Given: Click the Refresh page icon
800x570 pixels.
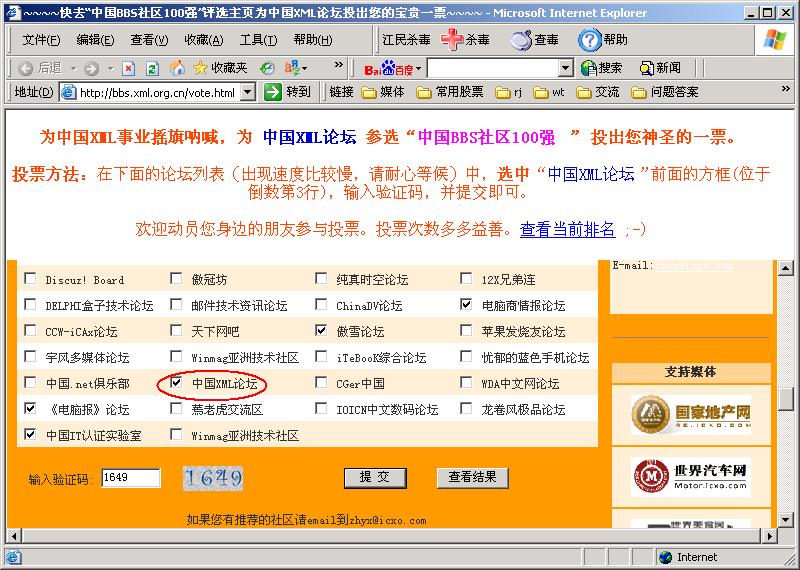Looking at the screenshot, I should coord(152,68).
